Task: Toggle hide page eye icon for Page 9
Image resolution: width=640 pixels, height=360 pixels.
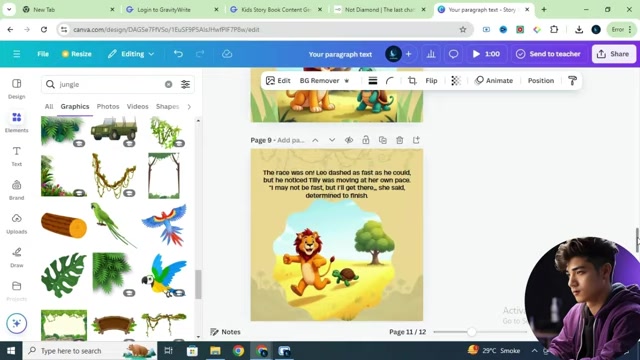Action: point(349,140)
